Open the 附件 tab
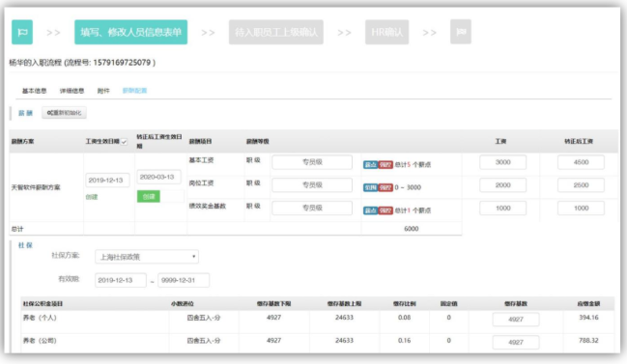627x364 pixels. [103, 91]
